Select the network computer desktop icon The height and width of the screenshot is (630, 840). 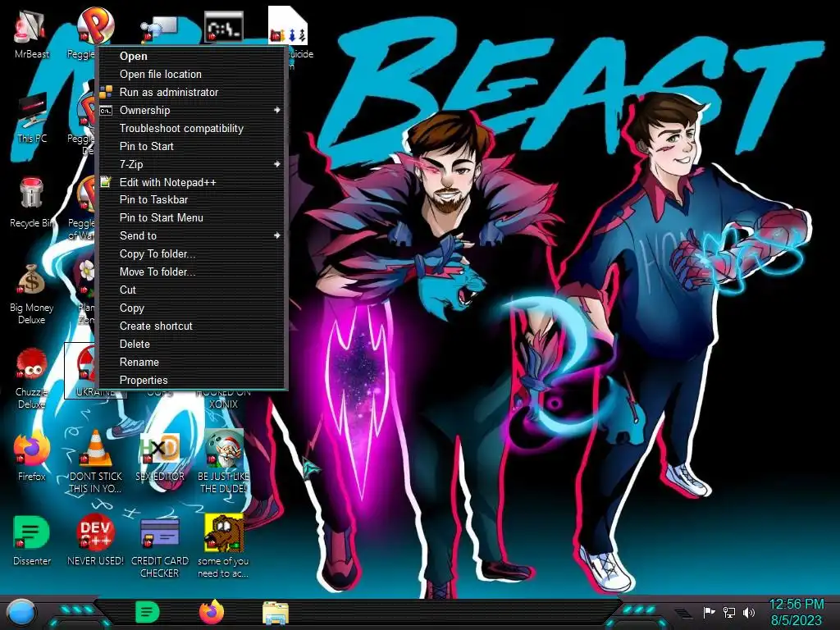click(x=159, y=28)
